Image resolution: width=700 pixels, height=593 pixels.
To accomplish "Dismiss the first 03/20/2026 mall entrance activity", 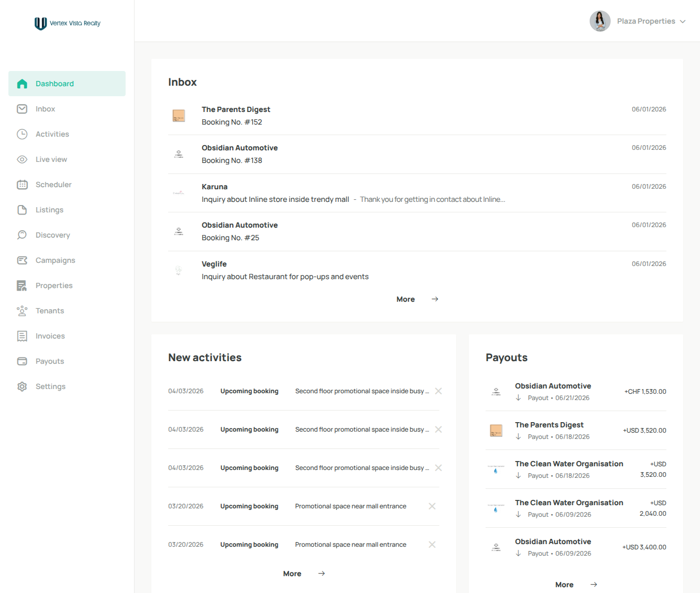I will click(x=432, y=506).
